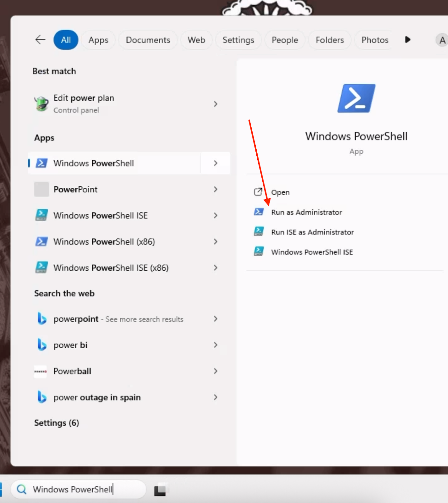Click Bing icon beside powerpoint suggestion
This screenshot has width=448, height=503.
pos(42,319)
